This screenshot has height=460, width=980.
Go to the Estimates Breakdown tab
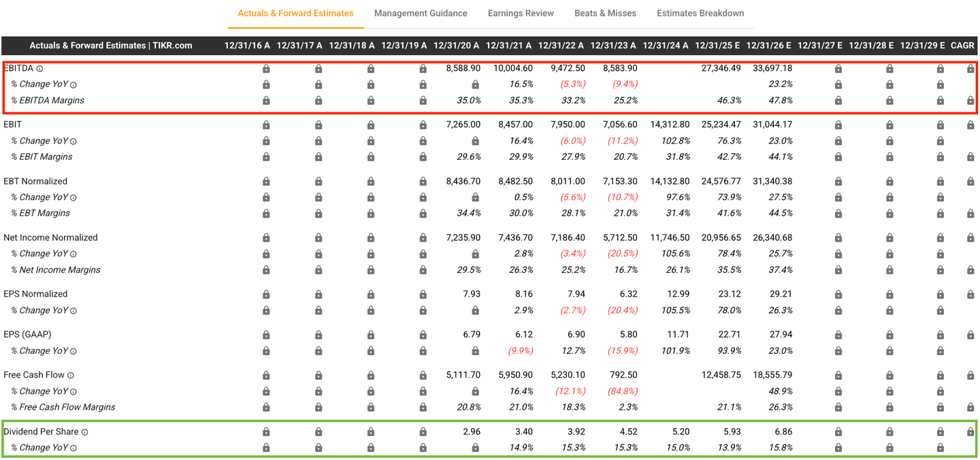(700, 14)
